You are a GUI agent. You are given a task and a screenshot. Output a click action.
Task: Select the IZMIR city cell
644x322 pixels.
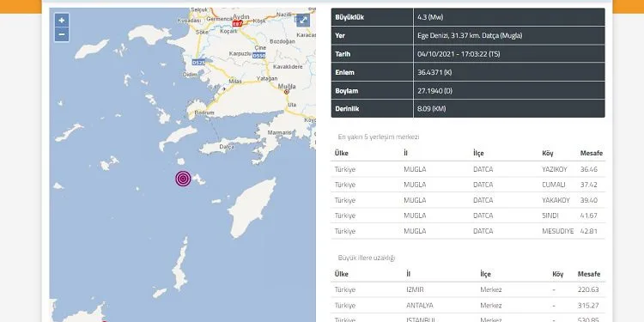[415, 289]
